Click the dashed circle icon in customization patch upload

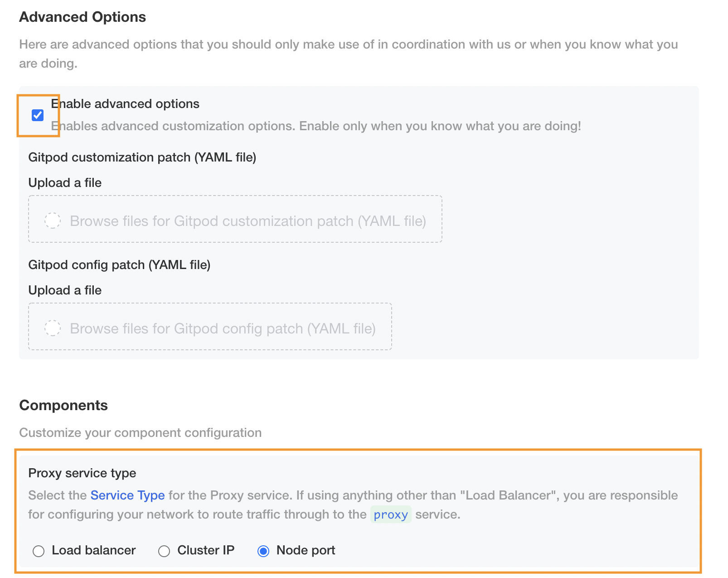click(53, 220)
